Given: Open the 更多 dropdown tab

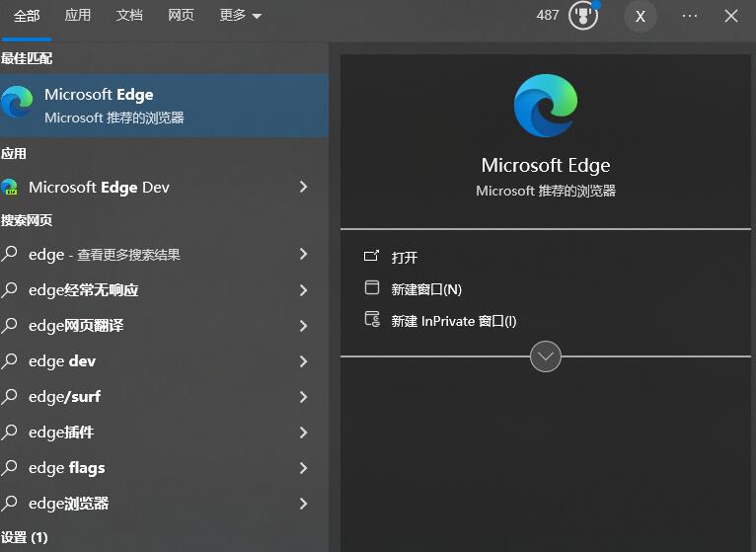Looking at the screenshot, I should point(241,16).
